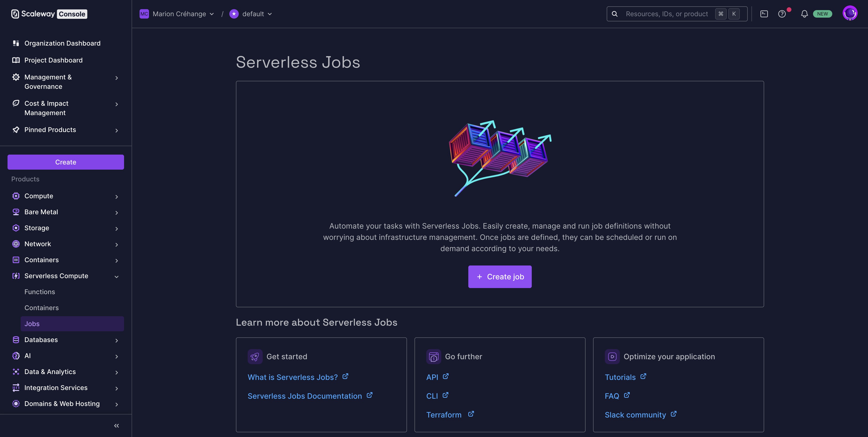Open the API link

437,377
